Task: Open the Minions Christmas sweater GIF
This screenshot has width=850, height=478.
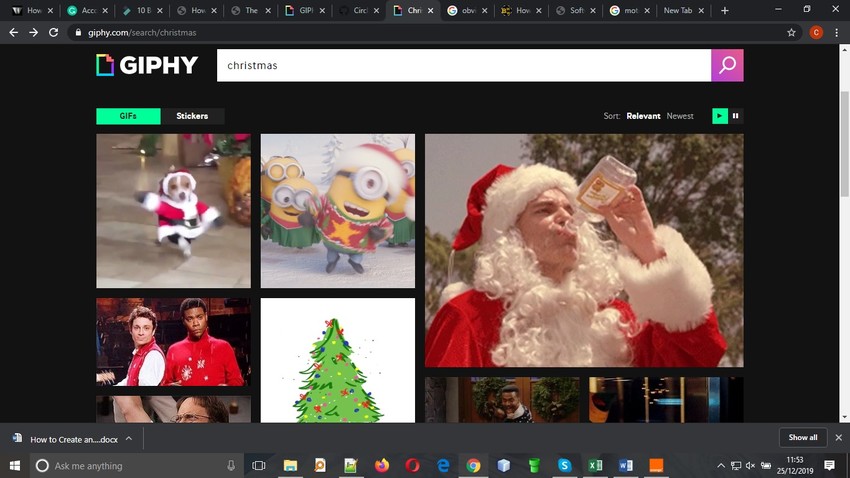Action: click(x=338, y=211)
